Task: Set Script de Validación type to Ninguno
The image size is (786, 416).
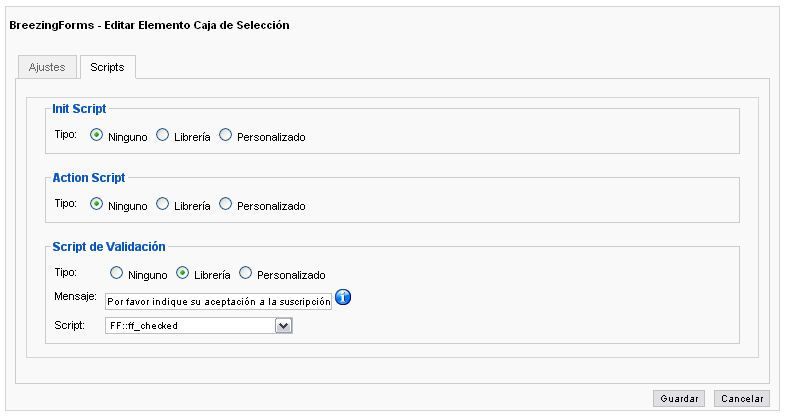Action: (116, 273)
